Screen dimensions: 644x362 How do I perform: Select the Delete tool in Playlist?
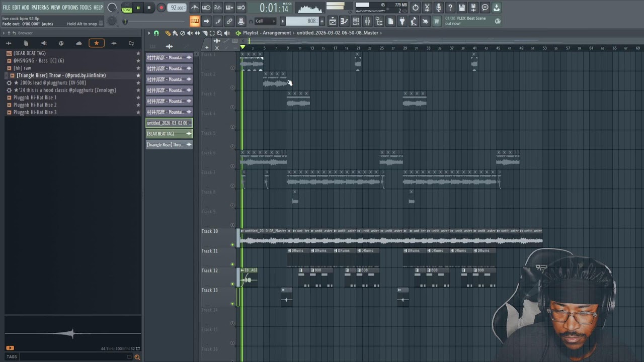coord(183,33)
